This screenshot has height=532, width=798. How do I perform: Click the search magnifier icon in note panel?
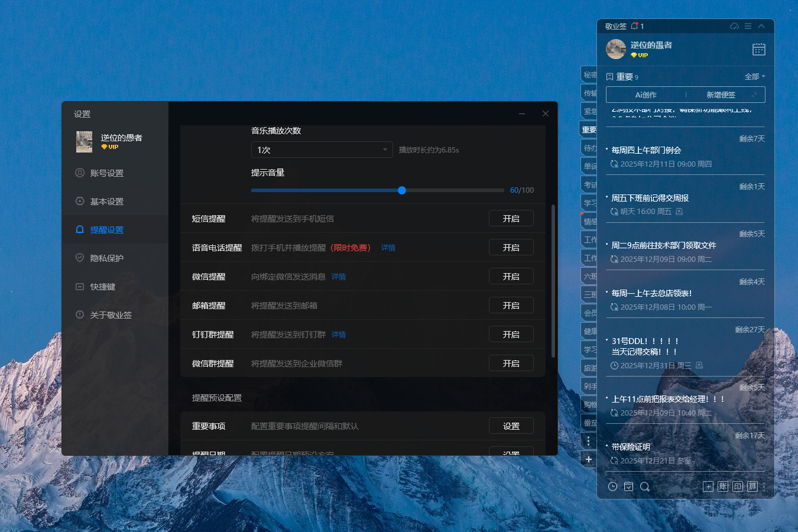click(645, 486)
